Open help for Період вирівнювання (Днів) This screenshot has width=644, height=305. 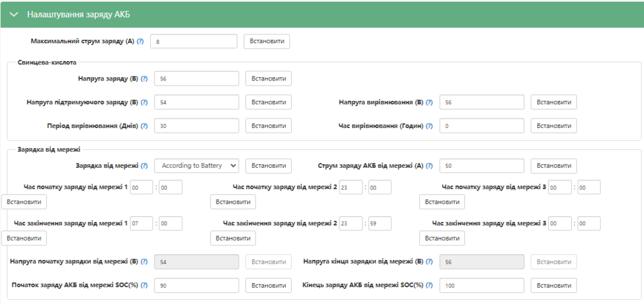pyautogui.click(x=144, y=126)
